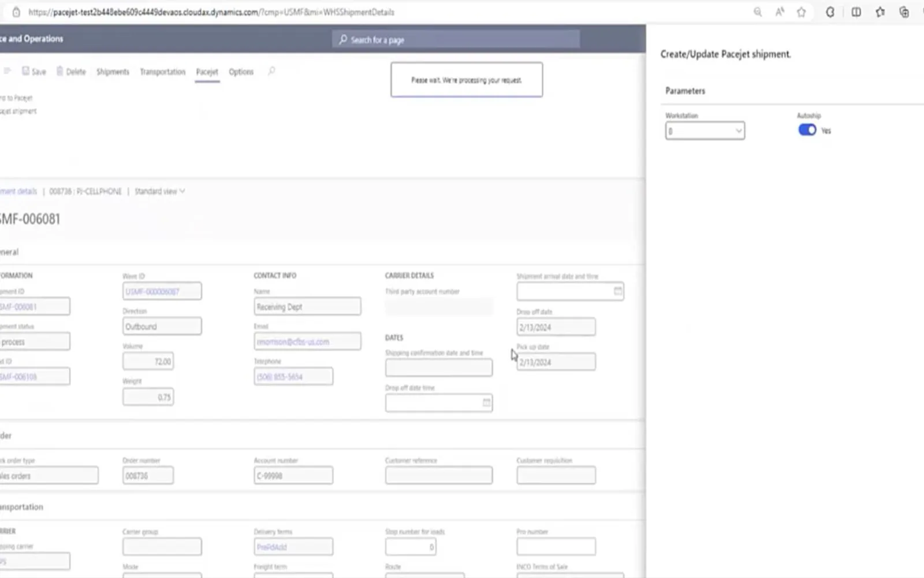Viewport: 924px width, 578px height.
Task: Click the search magnifier in Search for a page
Action: [343, 40]
